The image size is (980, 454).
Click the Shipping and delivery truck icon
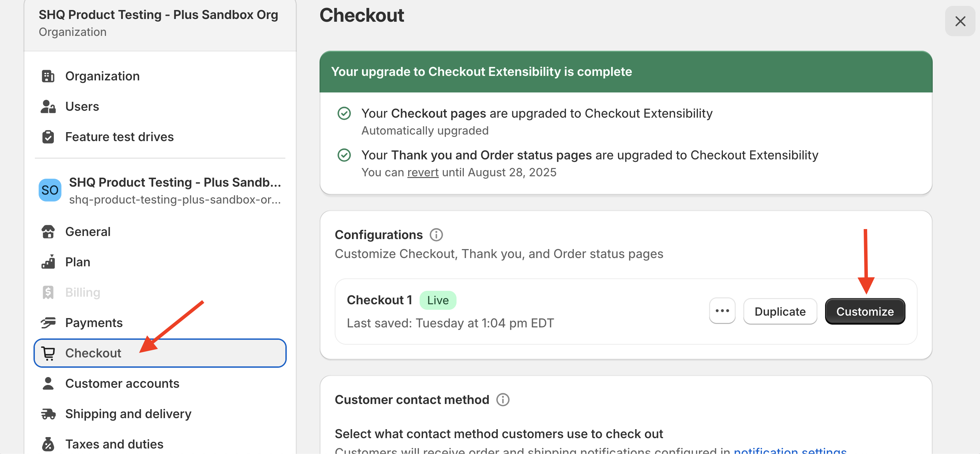[x=48, y=414]
